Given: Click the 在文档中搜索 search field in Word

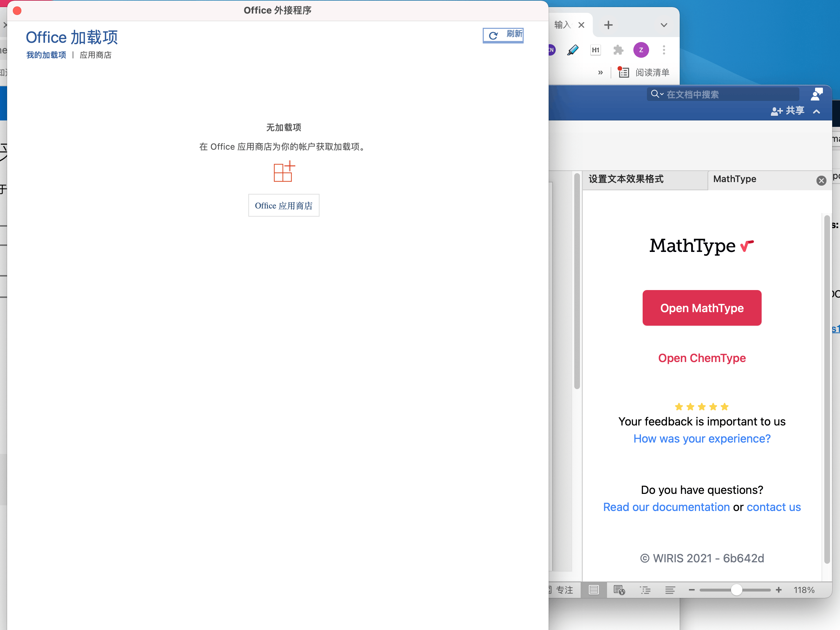Looking at the screenshot, I should pos(723,94).
